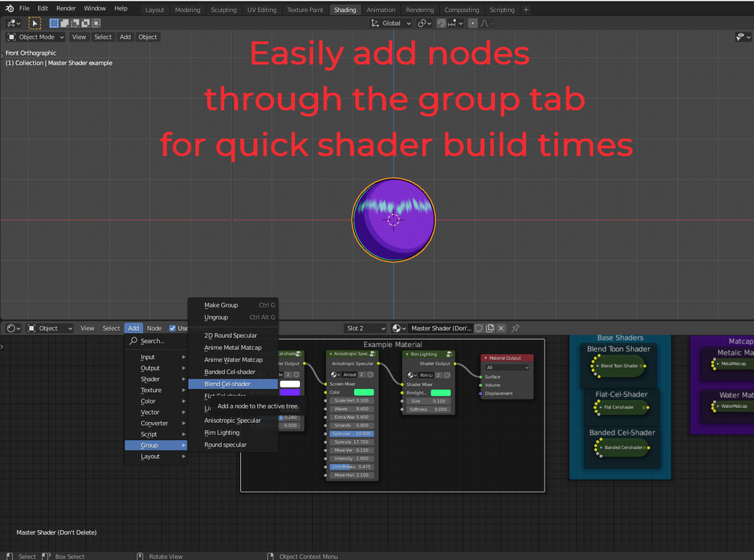The image size is (754, 560).
Task: Open the File menu
Action: pos(25,8)
